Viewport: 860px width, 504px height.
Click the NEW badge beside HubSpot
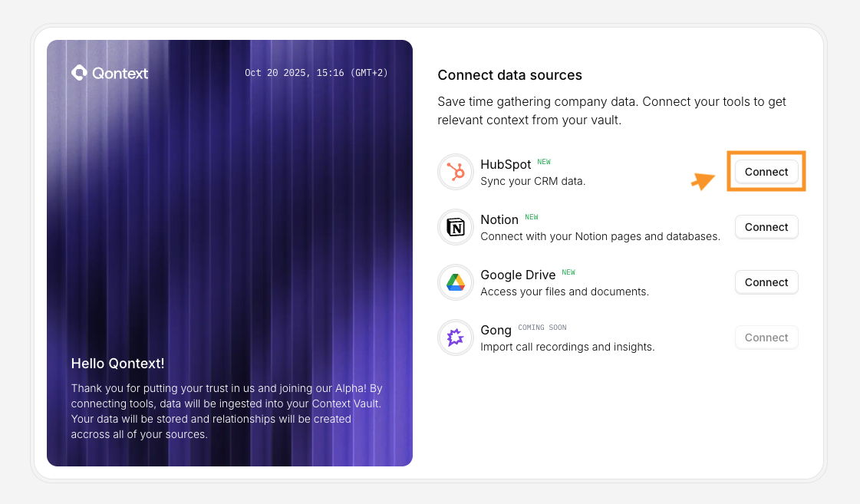coord(544,162)
